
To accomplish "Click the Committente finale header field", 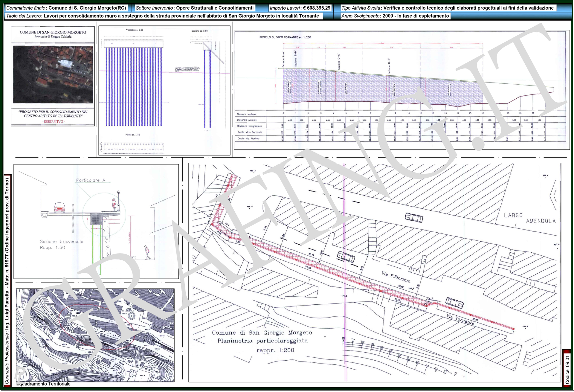I will click(x=66, y=8).
